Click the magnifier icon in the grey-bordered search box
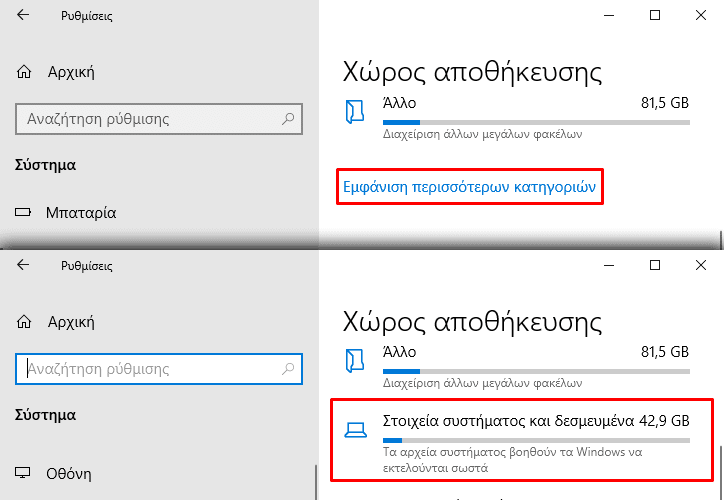This screenshot has height=500, width=724. click(288, 119)
